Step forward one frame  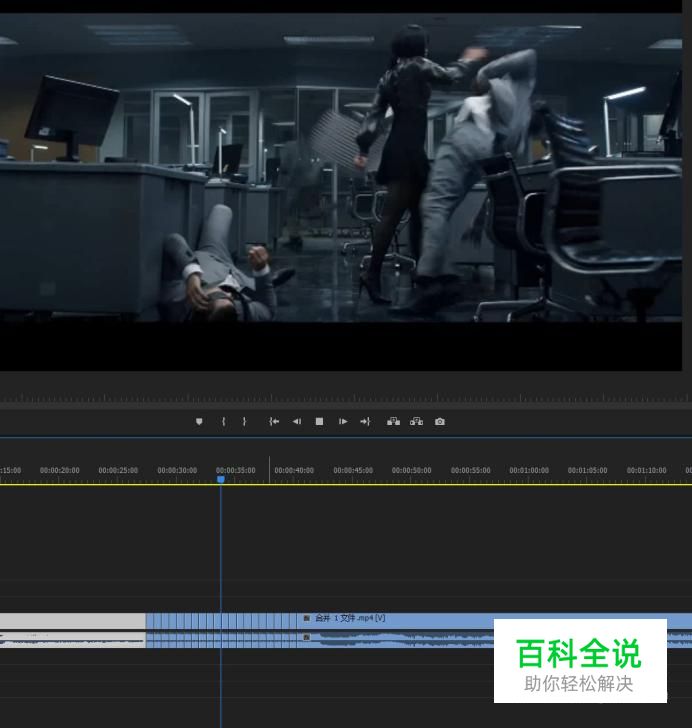(x=343, y=422)
